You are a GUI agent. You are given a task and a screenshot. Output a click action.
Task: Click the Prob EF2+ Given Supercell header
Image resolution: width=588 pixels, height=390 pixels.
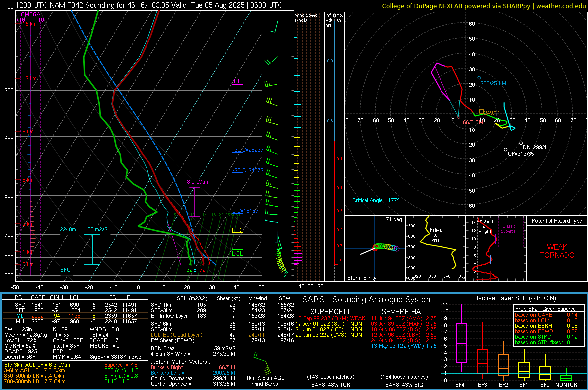pos(546,309)
